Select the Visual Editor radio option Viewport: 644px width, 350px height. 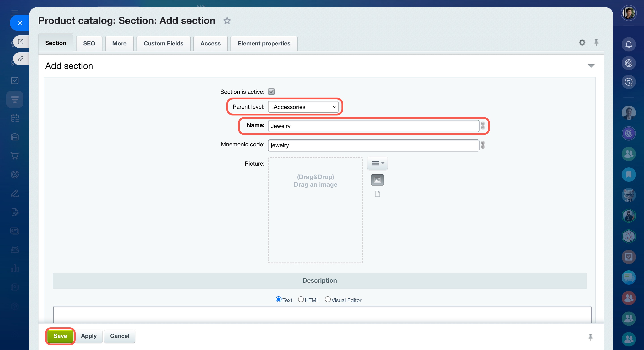pos(328,299)
